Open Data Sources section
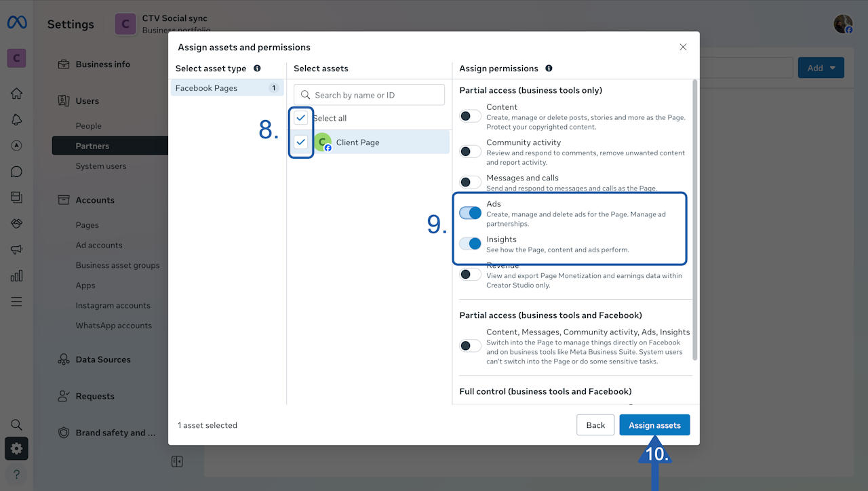 click(x=103, y=359)
